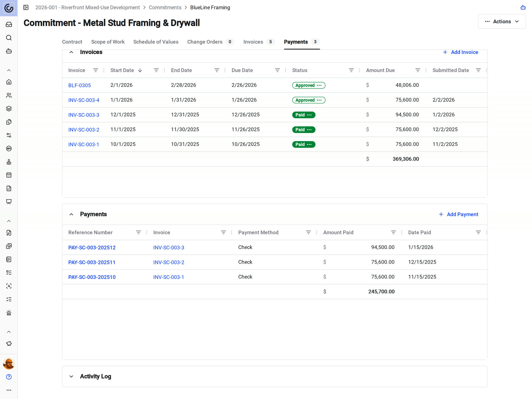Viewport: 532px width, 399px height.
Task: Go to Commitments breadcrumb
Action: pyautogui.click(x=165, y=7)
